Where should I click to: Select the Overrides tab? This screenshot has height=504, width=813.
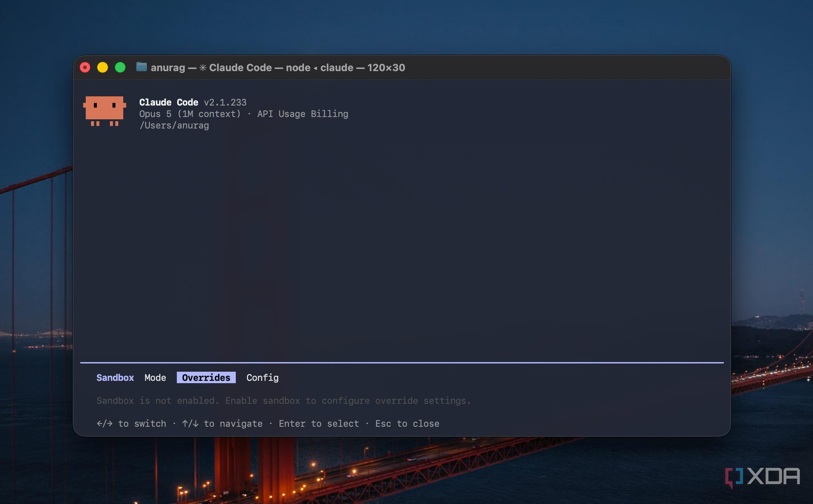206,378
